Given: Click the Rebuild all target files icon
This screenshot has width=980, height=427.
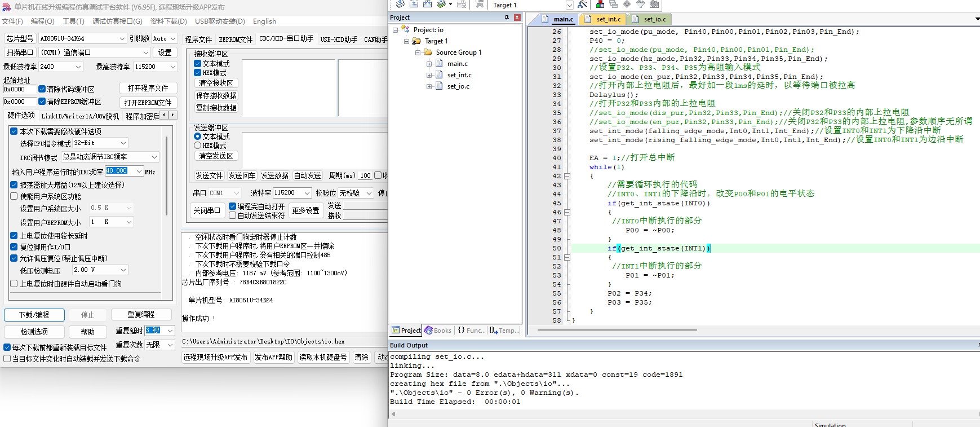Looking at the screenshot, I should (427, 4).
